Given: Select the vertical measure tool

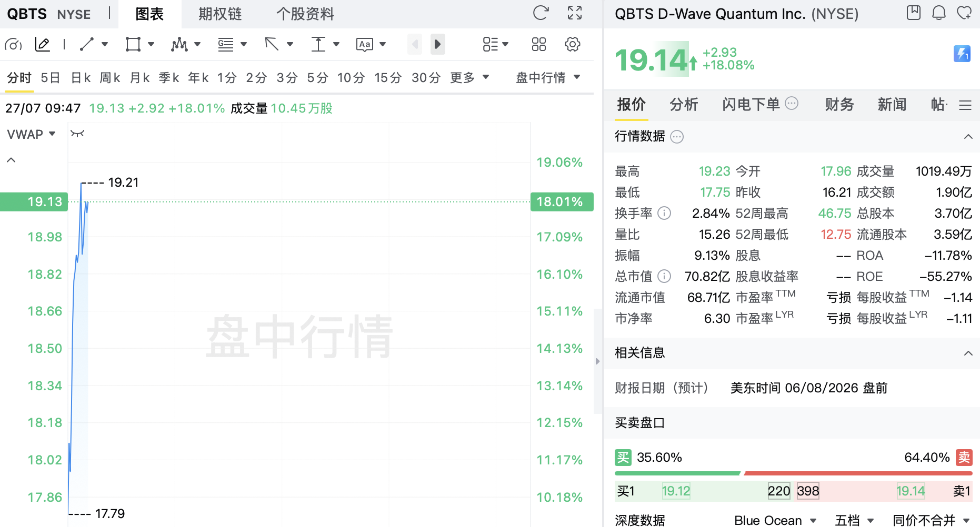Looking at the screenshot, I should tap(318, 45).
